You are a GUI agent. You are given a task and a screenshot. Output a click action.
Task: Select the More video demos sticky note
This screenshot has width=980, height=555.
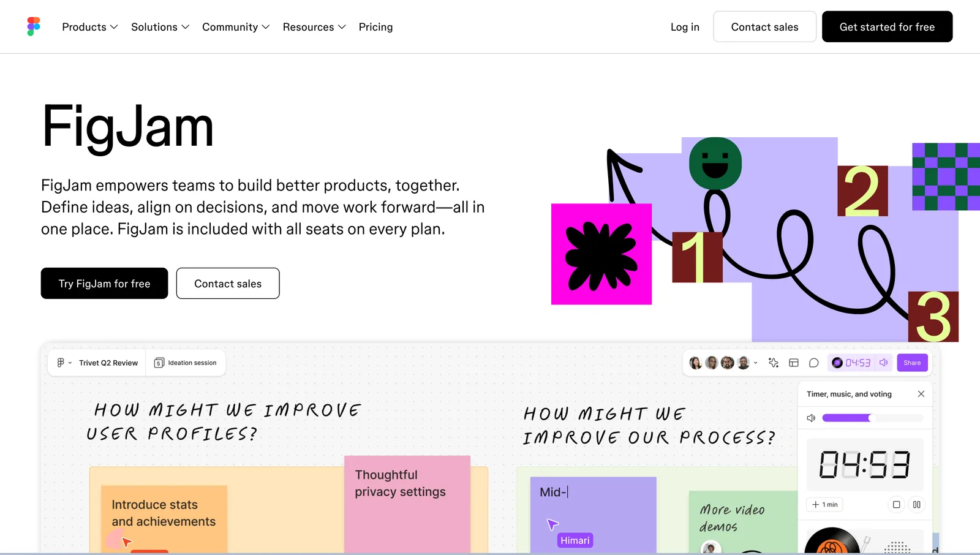tap(742, 521)
